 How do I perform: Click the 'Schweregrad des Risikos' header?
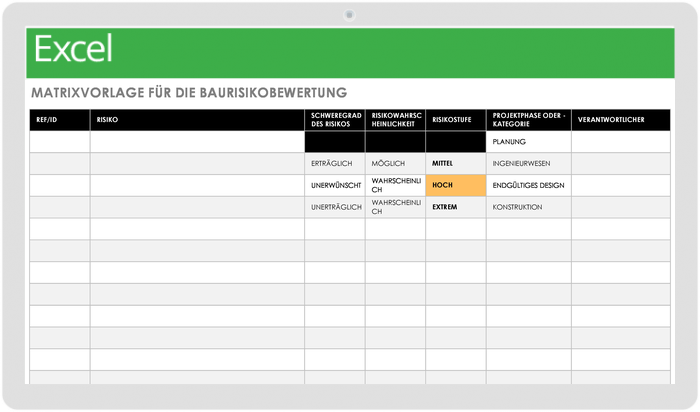tap(335, 120)
